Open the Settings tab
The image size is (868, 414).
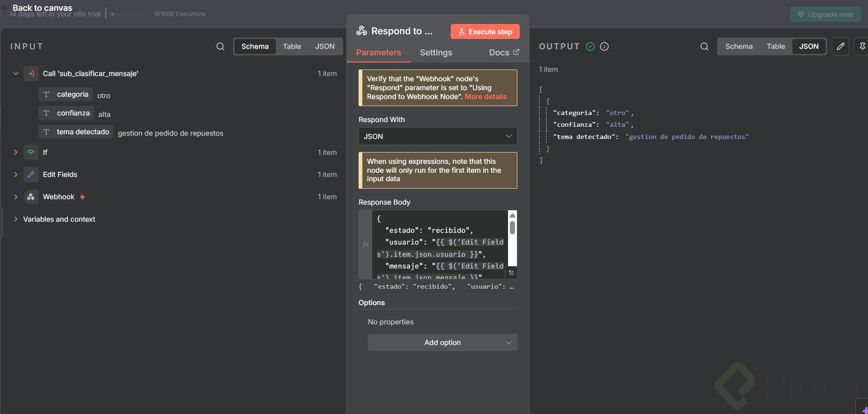436,53
